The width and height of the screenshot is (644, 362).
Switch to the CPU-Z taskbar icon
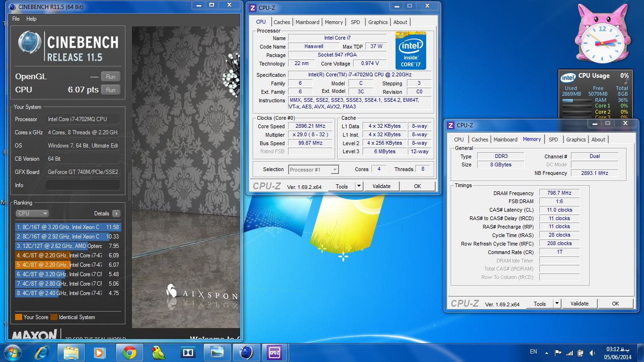(x=275, y=353)
